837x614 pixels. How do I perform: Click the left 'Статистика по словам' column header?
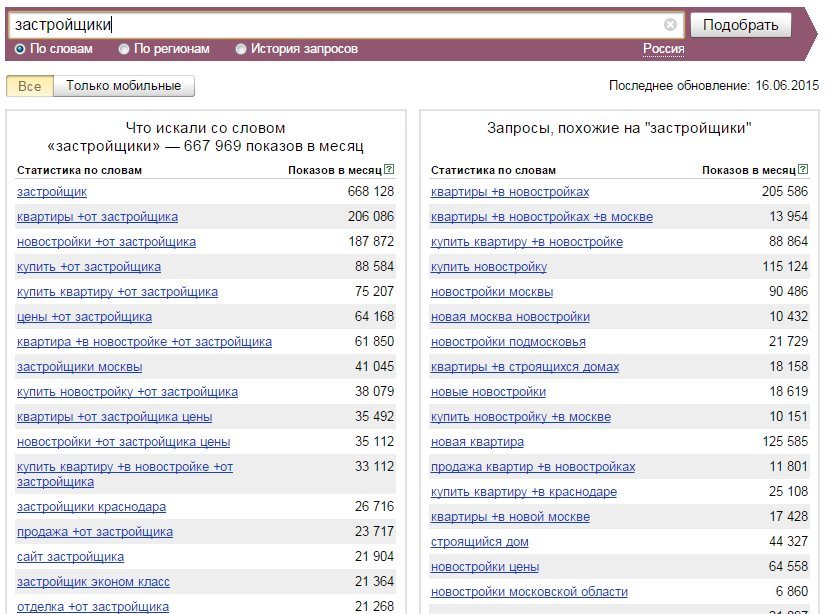[80, 170]
